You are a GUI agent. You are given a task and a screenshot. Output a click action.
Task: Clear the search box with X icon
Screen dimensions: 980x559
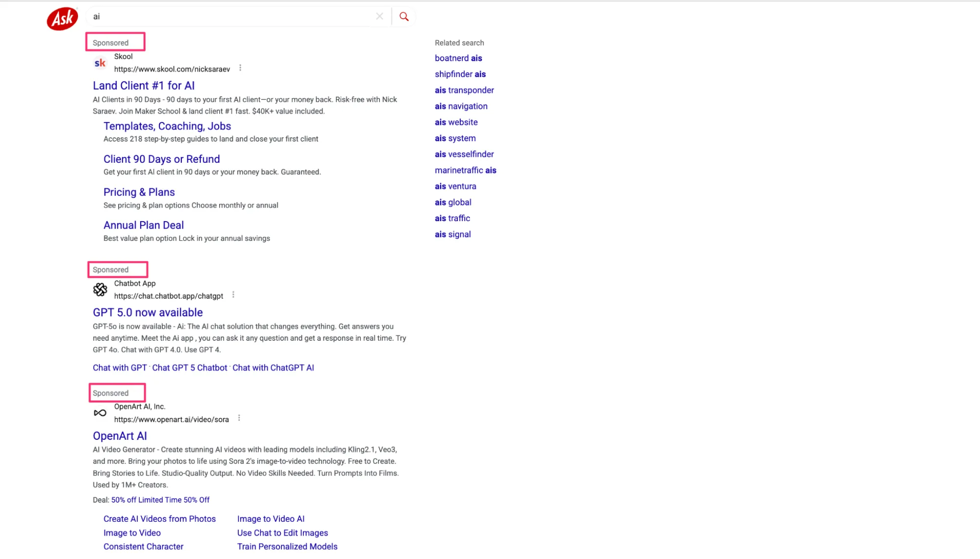(x=379, y=17)
